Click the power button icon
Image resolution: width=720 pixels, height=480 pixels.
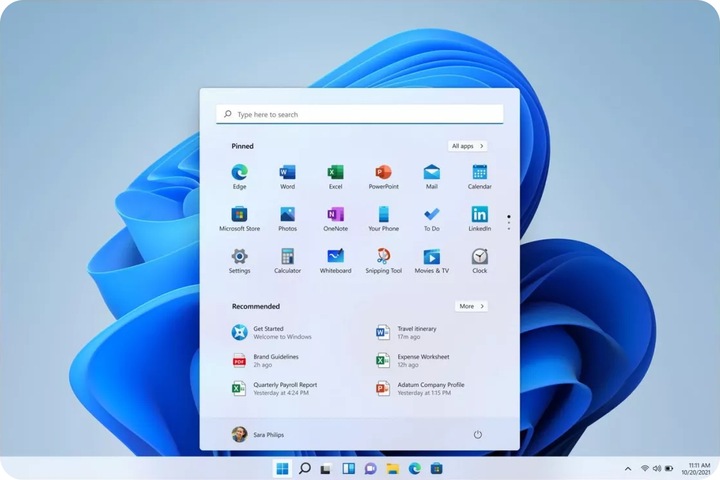pyautogui.click(x=477, y=434)
